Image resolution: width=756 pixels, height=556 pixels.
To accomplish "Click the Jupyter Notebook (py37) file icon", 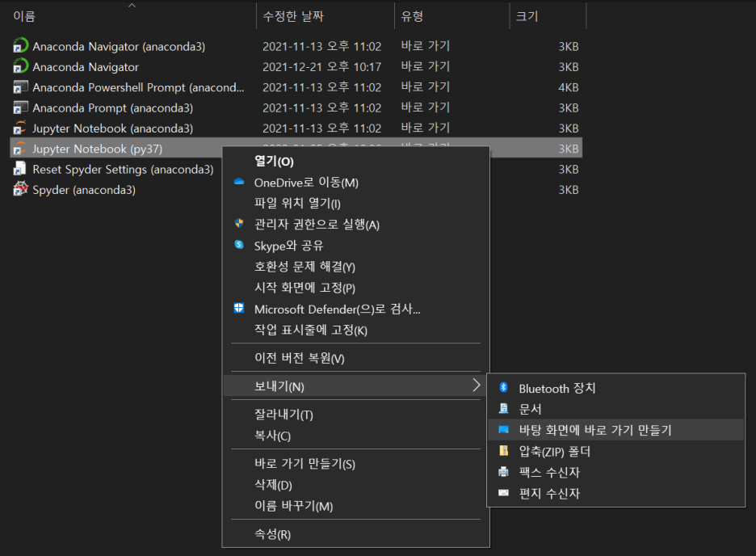I will tap(20, 149).
